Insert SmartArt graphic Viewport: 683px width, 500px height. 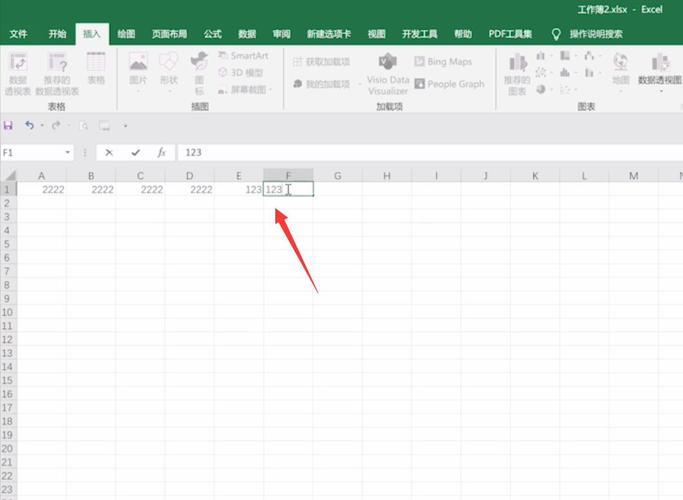pyautogui.click(x=243, y=56)
